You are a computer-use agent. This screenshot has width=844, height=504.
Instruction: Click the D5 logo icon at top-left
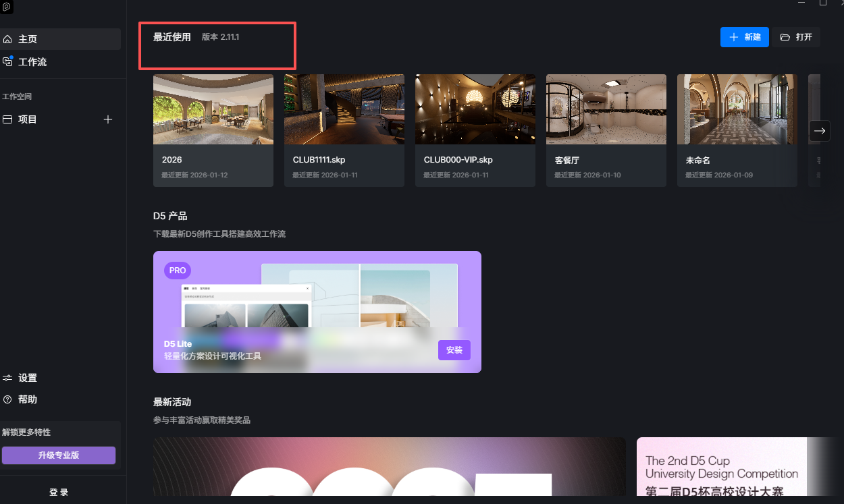point(7,7)
